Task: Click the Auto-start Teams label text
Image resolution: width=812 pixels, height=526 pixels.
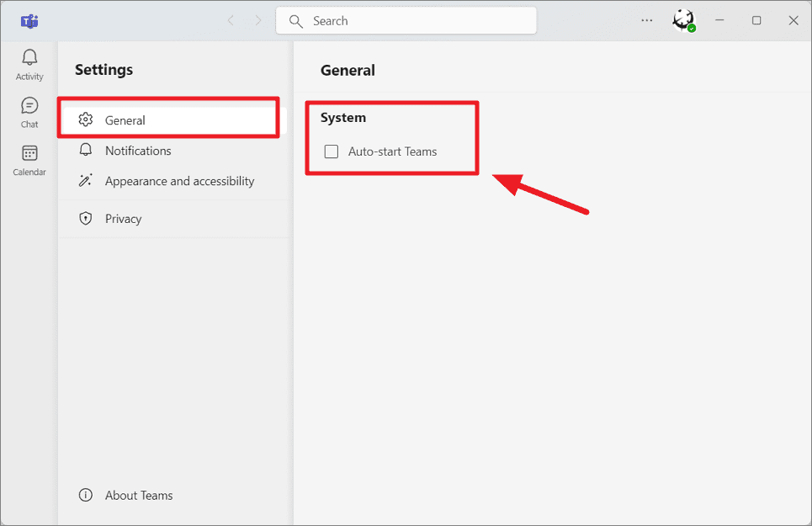Action: click(392, 151)
